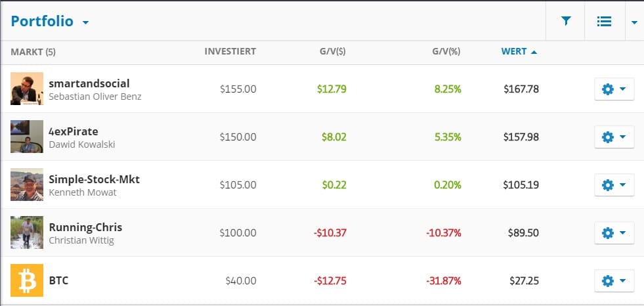This screenshot has width=644, height=306.
Task: Open gear settings for BTC row
Action: click(x=614, y=280)
